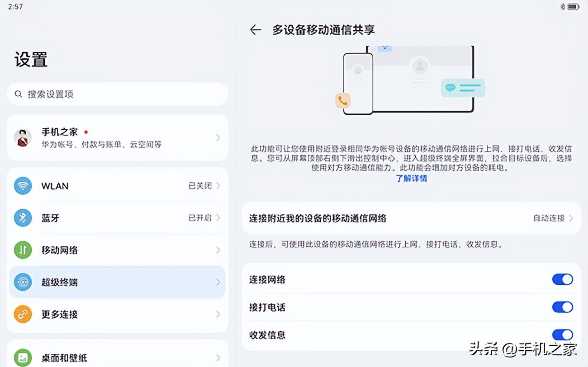Select the 超级终端 icon in sidebar
Viewport: 588px width, 367px height.
point(23,282)
